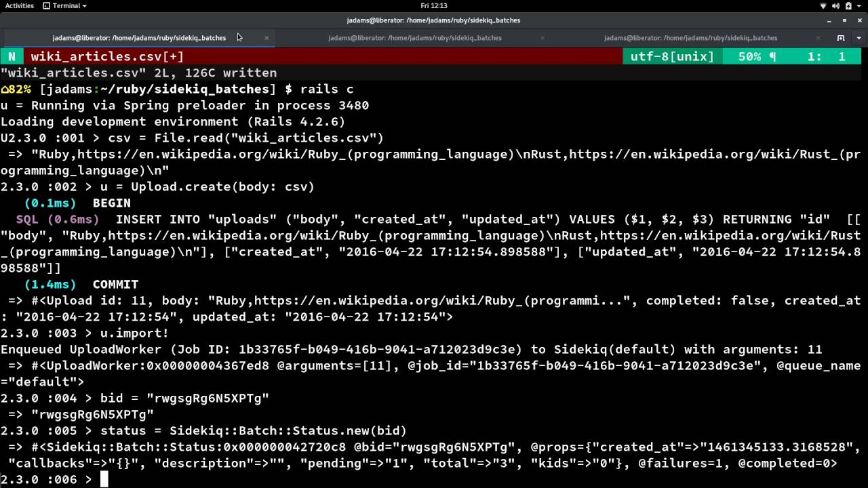Click the Terminal app icon in top bar
868x488 pixels.
(x=46, y=5)
